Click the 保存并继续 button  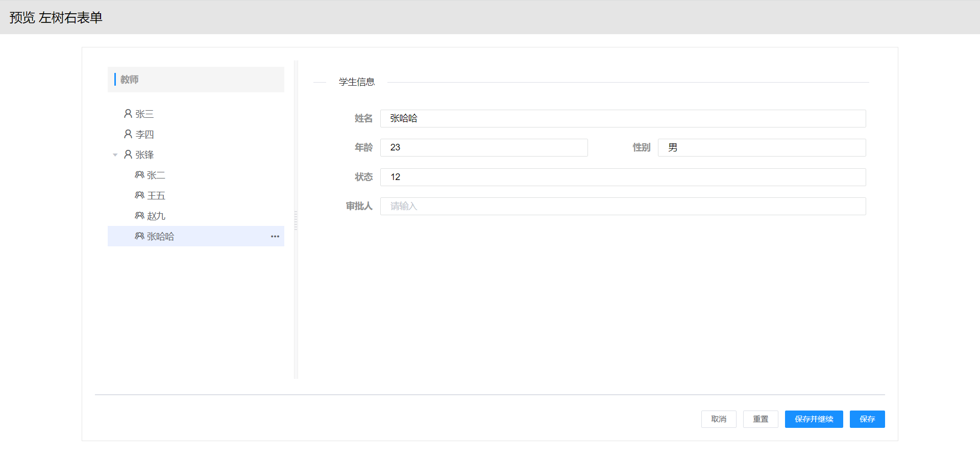click(814, 419)
